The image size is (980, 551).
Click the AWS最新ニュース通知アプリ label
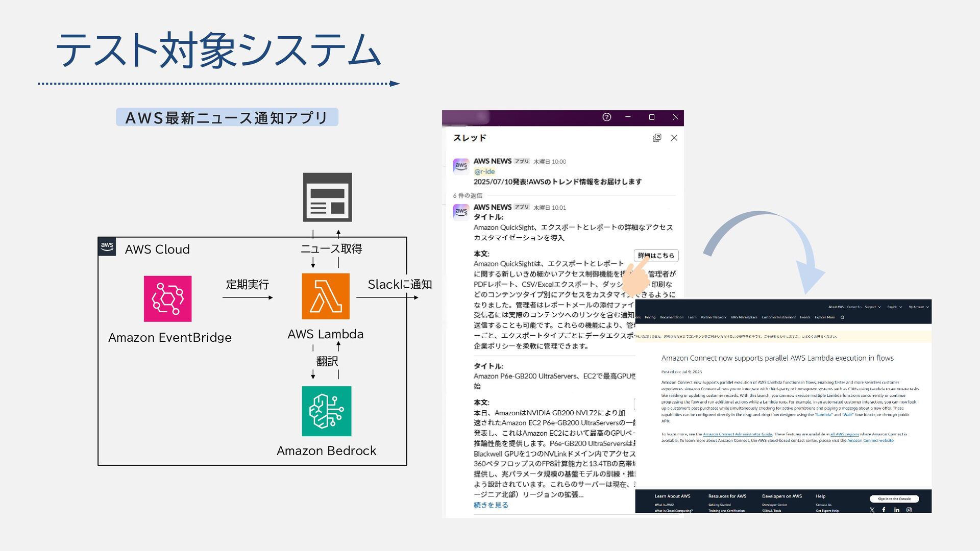(227, 117)
